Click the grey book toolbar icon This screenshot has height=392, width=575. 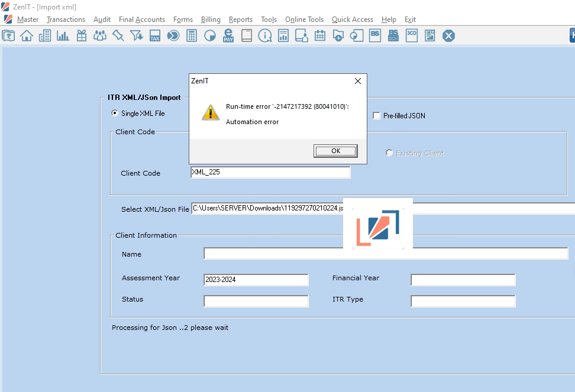click(x=247, y=35)
